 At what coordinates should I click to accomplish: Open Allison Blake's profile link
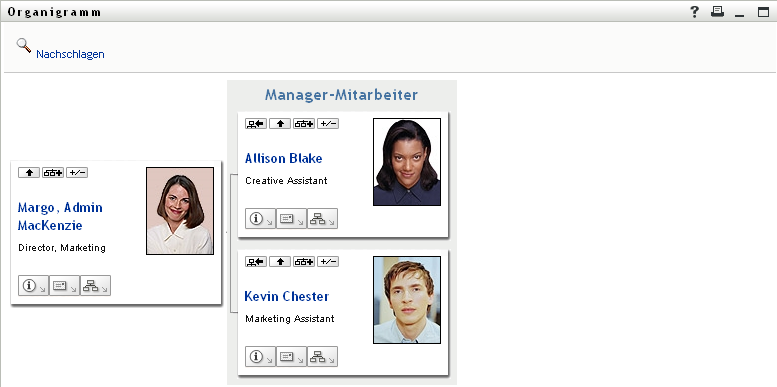[x=283, y=159]
